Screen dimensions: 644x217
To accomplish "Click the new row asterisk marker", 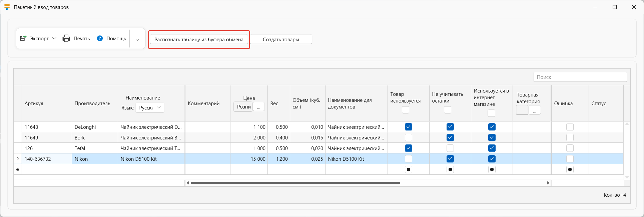I will coord(18,169).
